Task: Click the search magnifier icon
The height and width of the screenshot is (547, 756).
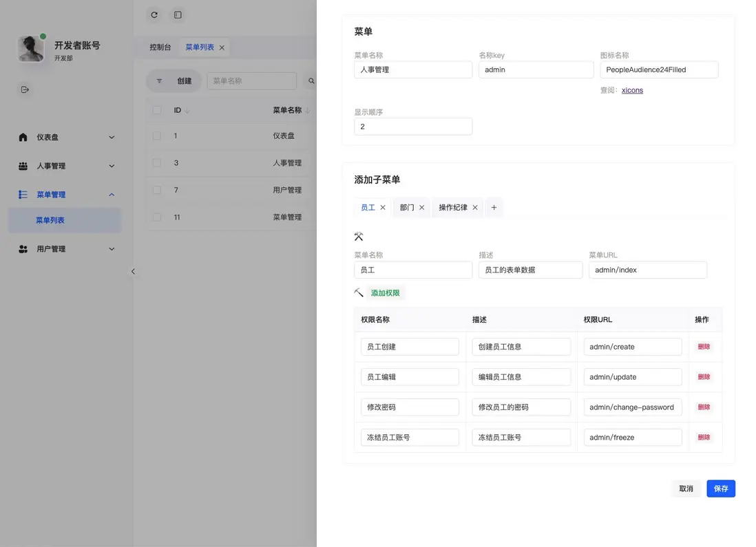Action: 311,81
